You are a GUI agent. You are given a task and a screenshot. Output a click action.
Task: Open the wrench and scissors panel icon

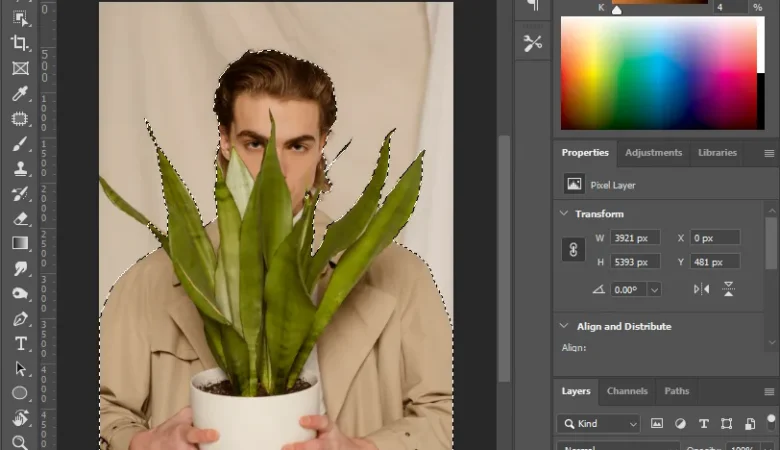click(533, 43)
